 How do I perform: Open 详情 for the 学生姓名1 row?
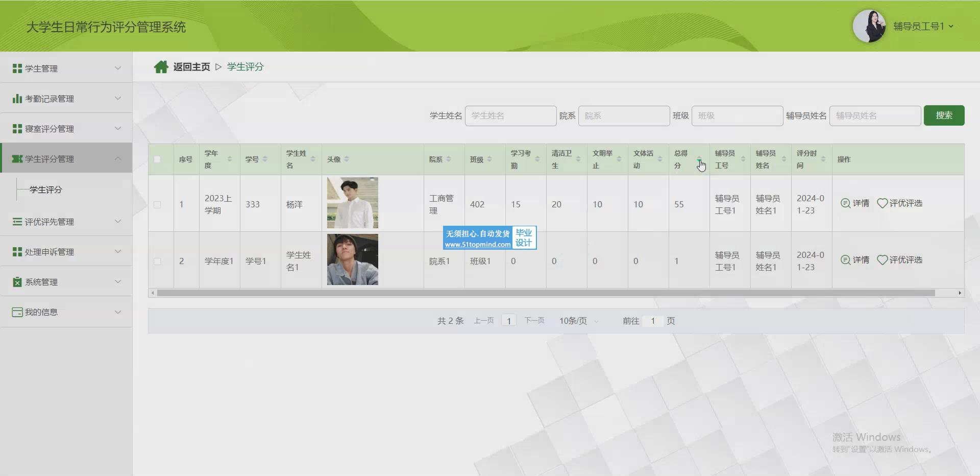point(855,260)
